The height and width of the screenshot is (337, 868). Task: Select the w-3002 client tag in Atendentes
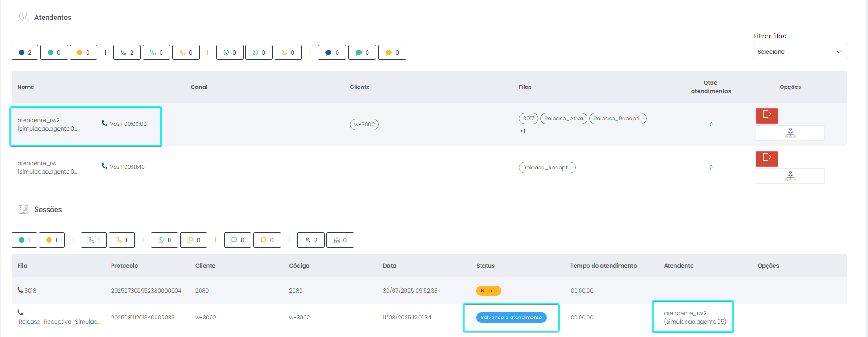(x=364, y=125)
